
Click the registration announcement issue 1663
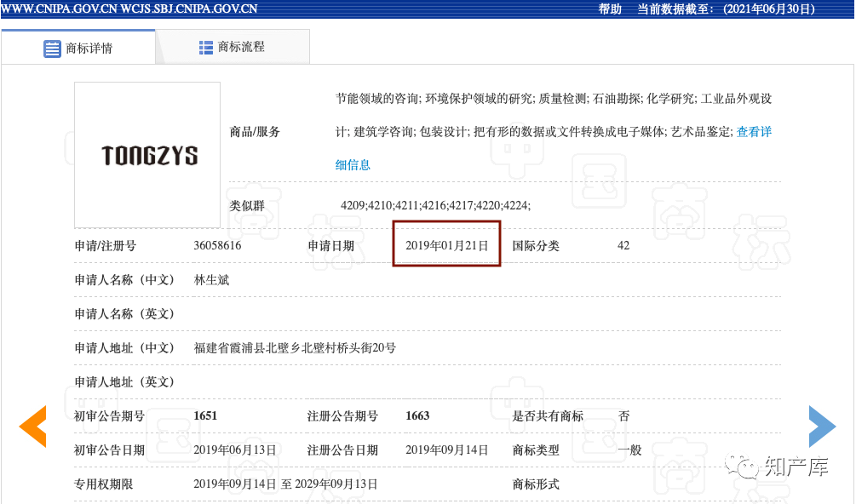click(417, 416)
